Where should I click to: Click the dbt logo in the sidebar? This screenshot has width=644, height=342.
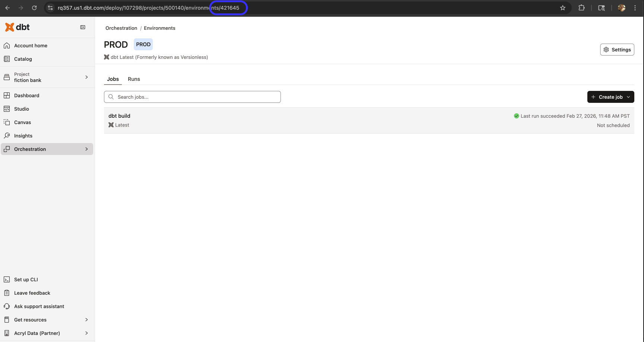pyautogui.click(x=17, y=27)
